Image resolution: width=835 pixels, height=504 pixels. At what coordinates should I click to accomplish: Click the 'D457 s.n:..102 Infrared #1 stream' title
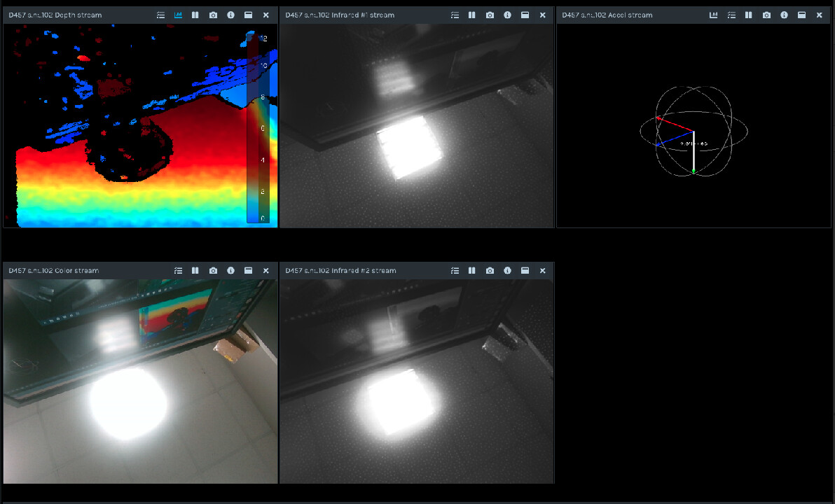(340, 15)
